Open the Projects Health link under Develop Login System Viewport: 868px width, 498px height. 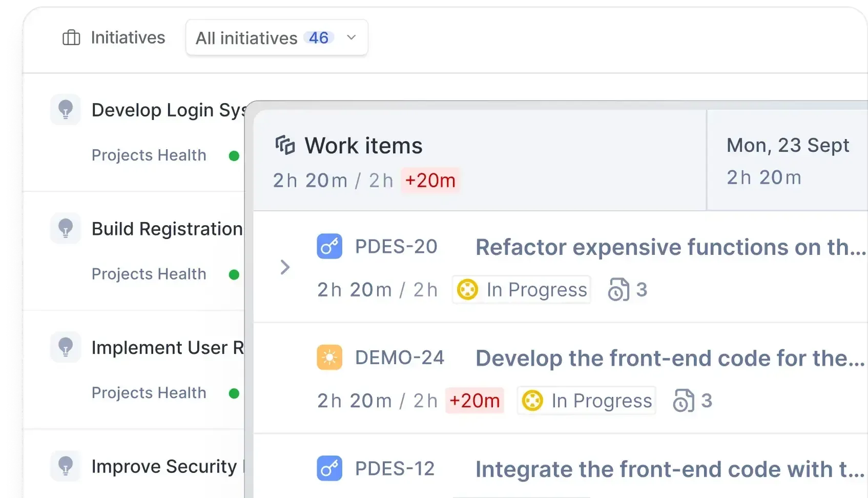(x=149, y=155)
